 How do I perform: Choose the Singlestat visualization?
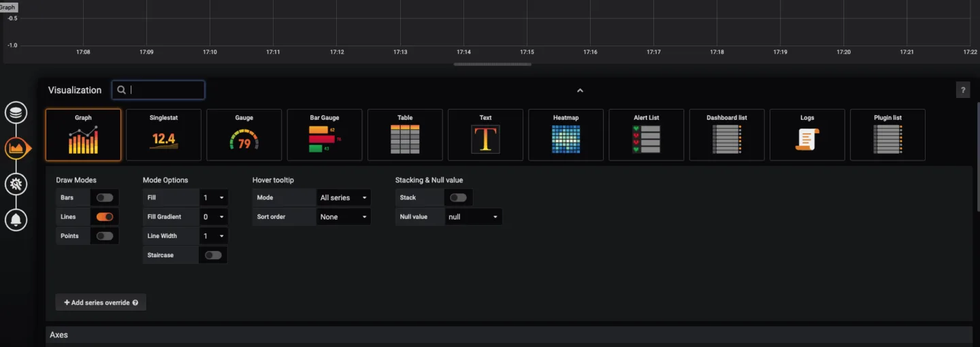click(x=163, y=135)
